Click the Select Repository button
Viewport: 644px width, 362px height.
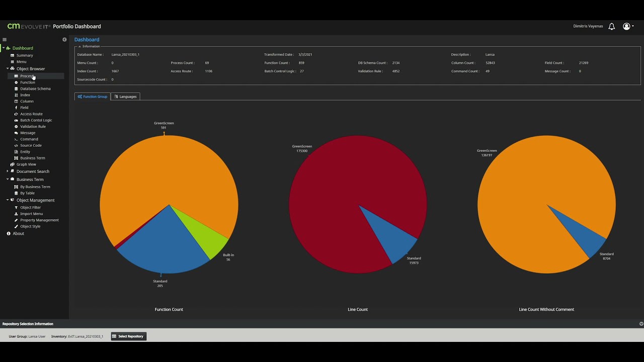point(128,336)
